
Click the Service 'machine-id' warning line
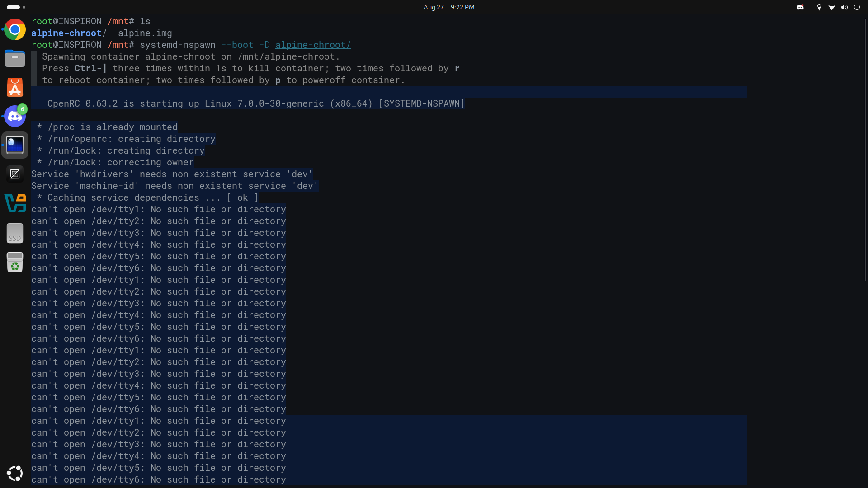[175, 186]
